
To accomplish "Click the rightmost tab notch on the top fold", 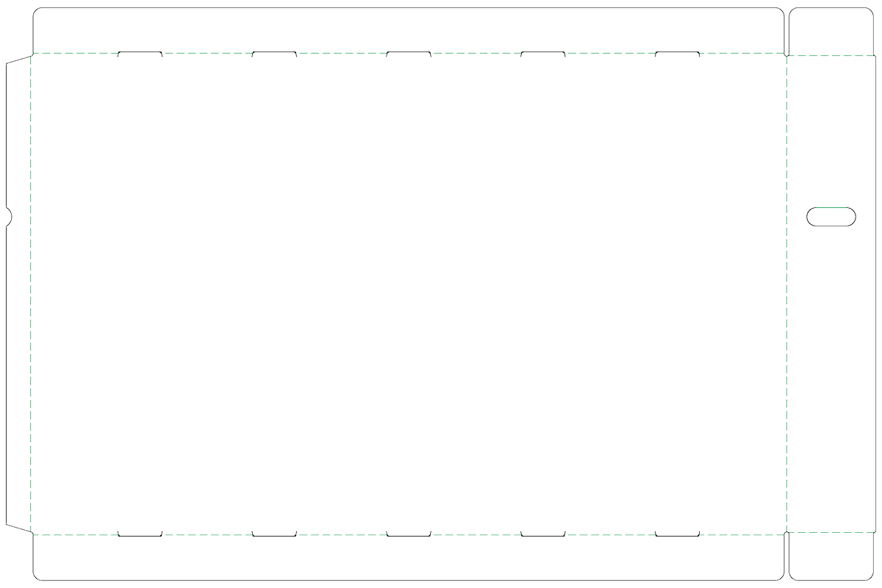I will (x=677, y=54).
